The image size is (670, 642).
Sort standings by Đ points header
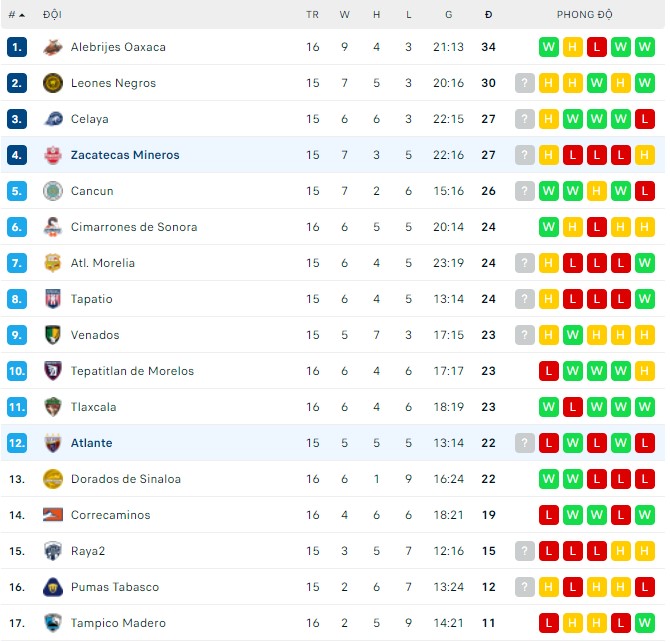point(488,15)
